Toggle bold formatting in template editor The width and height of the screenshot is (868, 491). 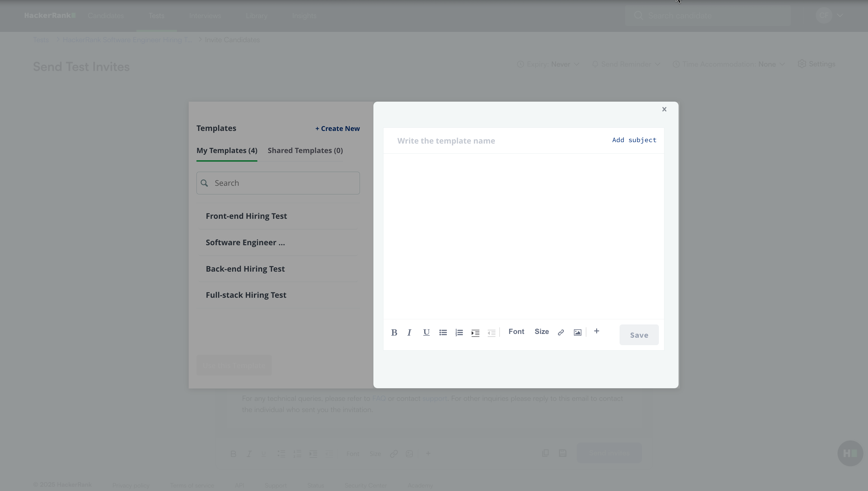tap(394, 333)
